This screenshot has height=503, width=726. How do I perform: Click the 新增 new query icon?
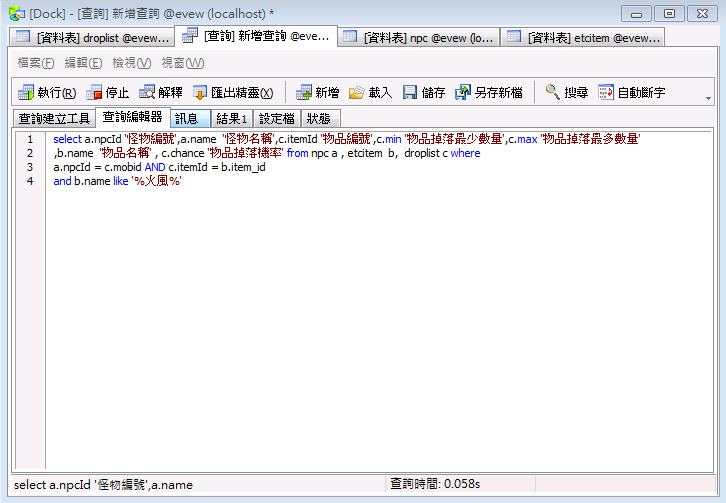click(304, 93)
